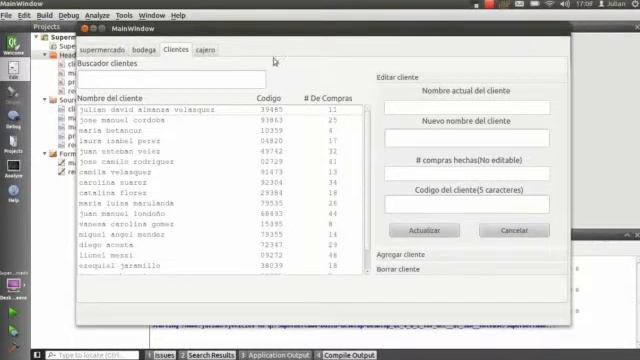Screen dimensions: 640x360
Task: Open Projects mode in left sidebar
Action: (13, 144)
